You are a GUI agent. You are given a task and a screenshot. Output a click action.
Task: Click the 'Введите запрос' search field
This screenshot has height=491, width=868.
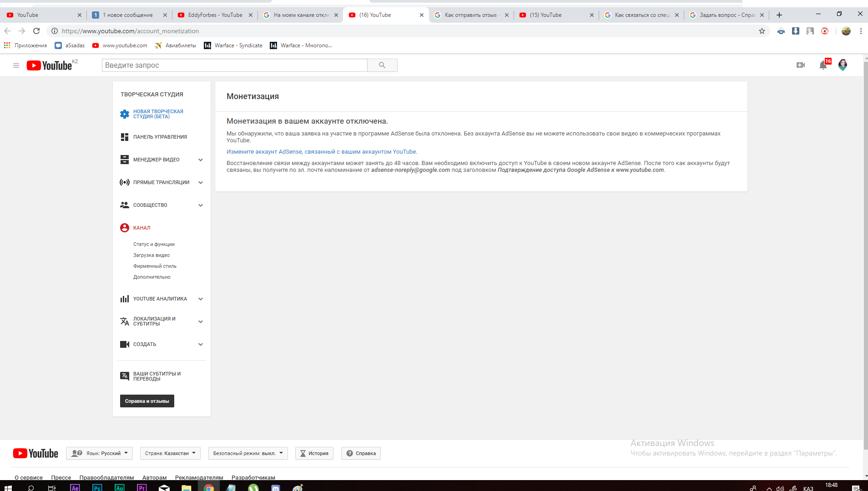point(234,65)
